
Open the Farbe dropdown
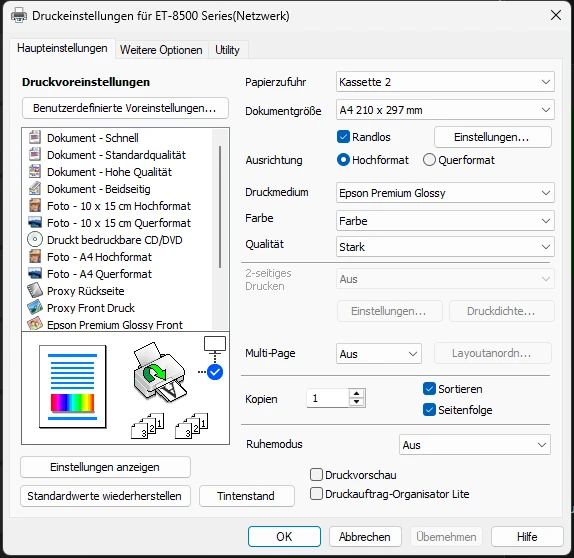pos(445,221)
